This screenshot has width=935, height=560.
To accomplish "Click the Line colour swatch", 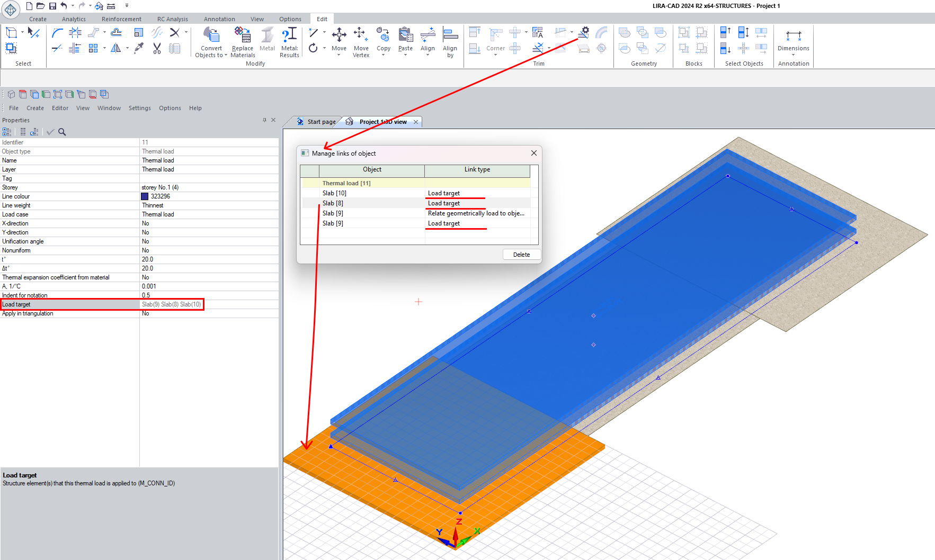I will point(145,196).
